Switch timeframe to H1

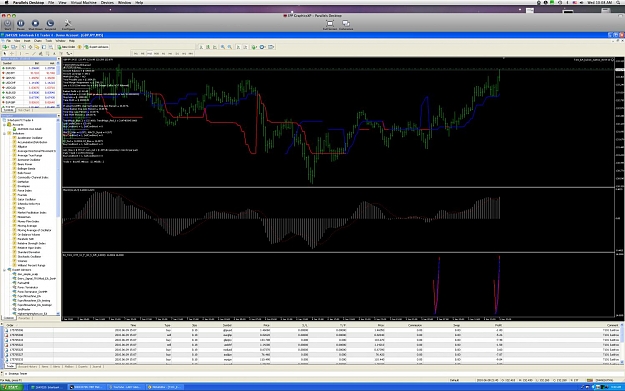coord(163,53)
